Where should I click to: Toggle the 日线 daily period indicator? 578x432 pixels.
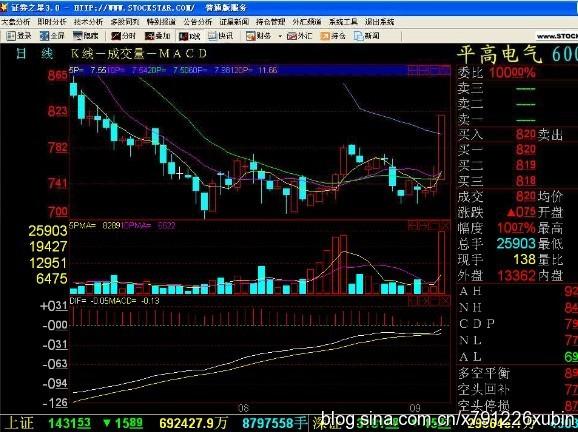(34, 54)
